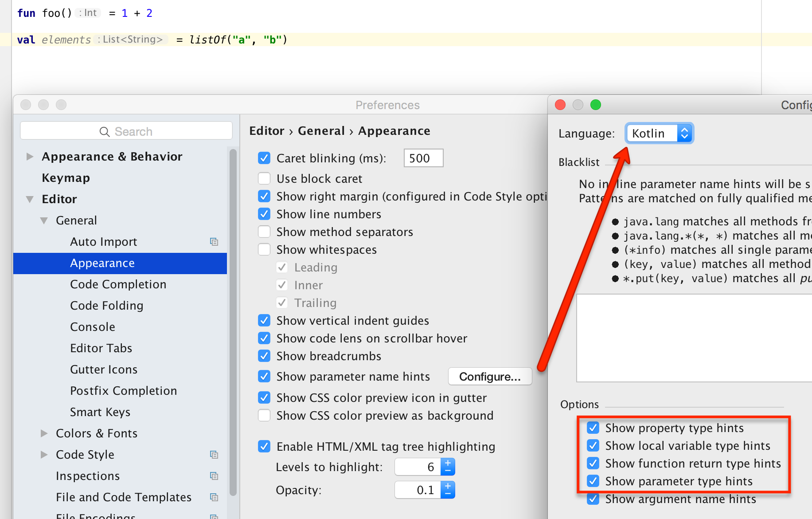Enable Show whitespaces
Image resolution: width=812 pixels, height=519 pixels.
click(x=264, y=249)
